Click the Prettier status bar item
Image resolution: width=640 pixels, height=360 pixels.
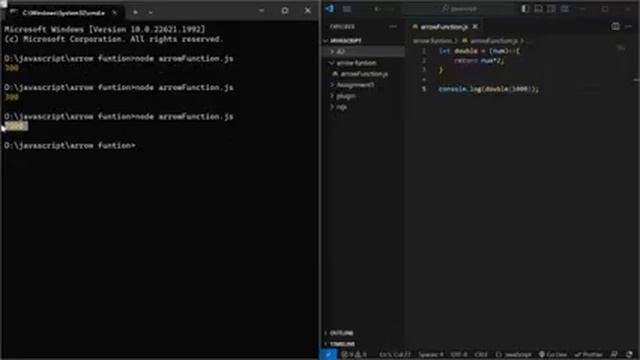click(588, 355)
